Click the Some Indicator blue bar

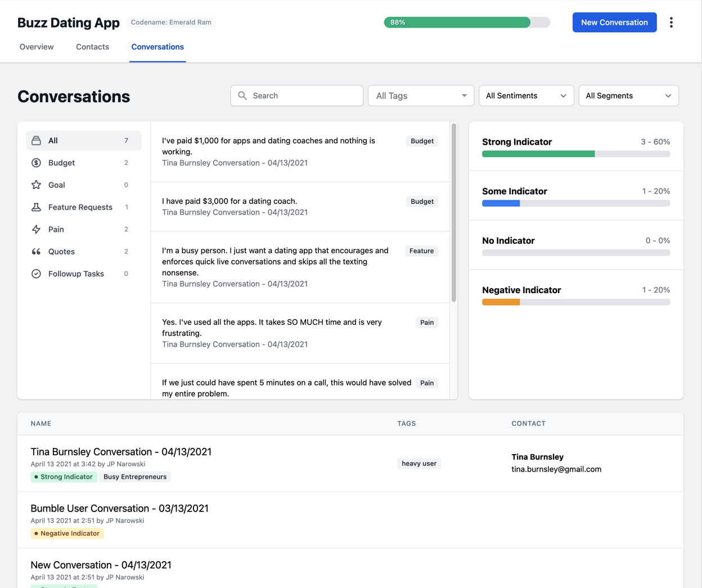(x=501, y=204)
